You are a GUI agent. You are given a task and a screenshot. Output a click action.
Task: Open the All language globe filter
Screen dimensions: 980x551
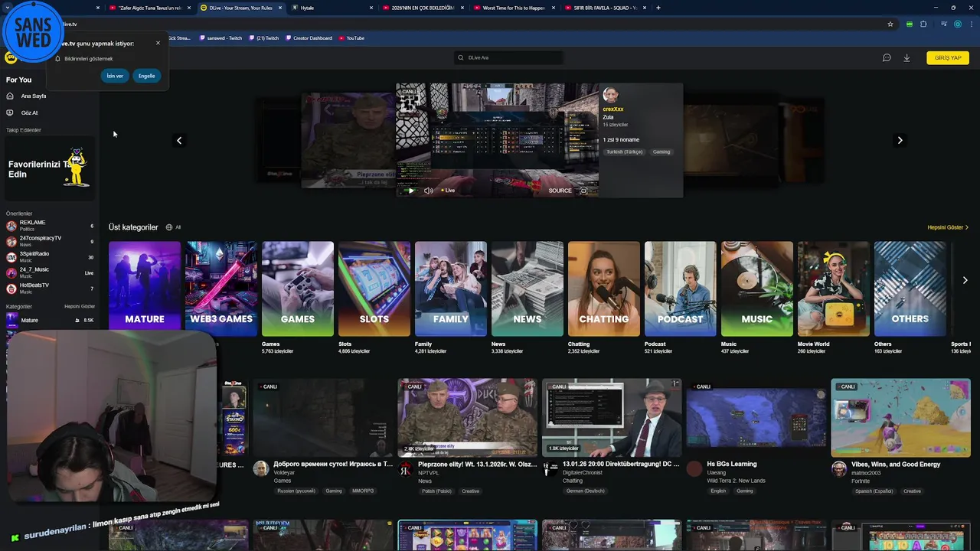(173, 227)
